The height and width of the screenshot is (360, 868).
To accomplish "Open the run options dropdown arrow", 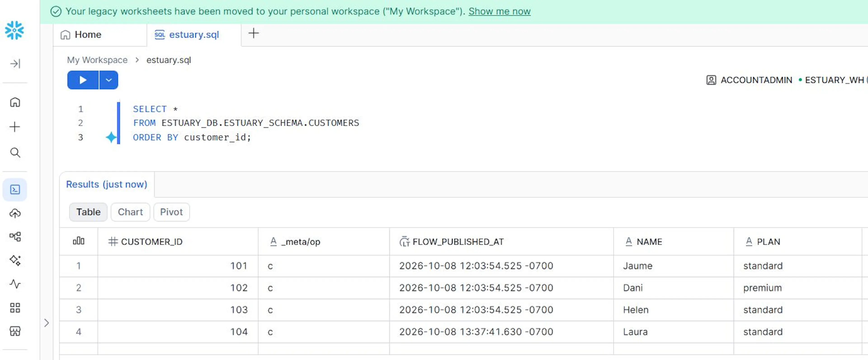I will click(x=108, y=80).
